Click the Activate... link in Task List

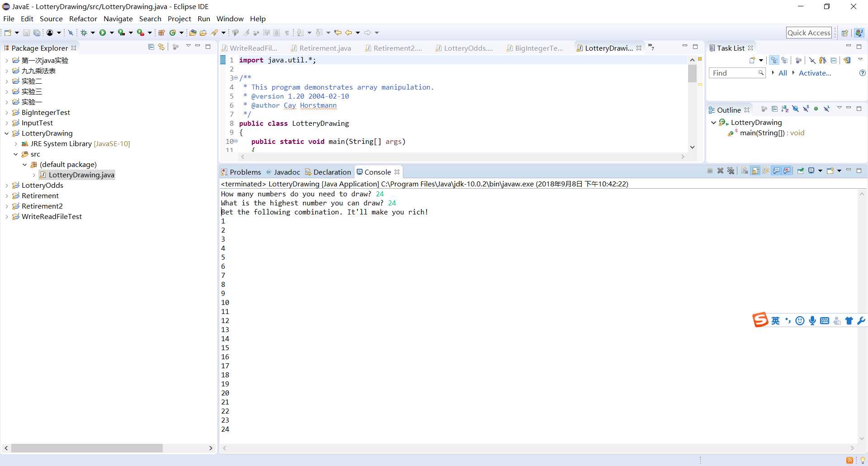tap(815, 73)
